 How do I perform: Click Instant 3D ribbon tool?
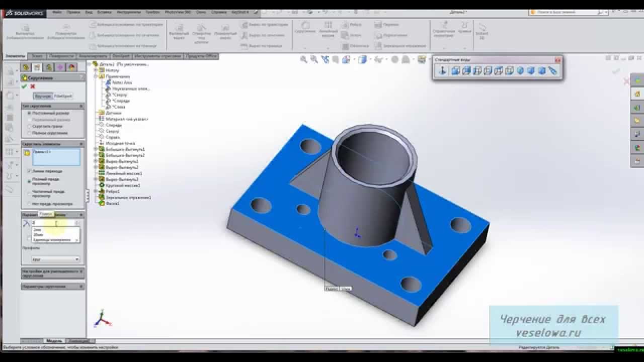[482, 30]
